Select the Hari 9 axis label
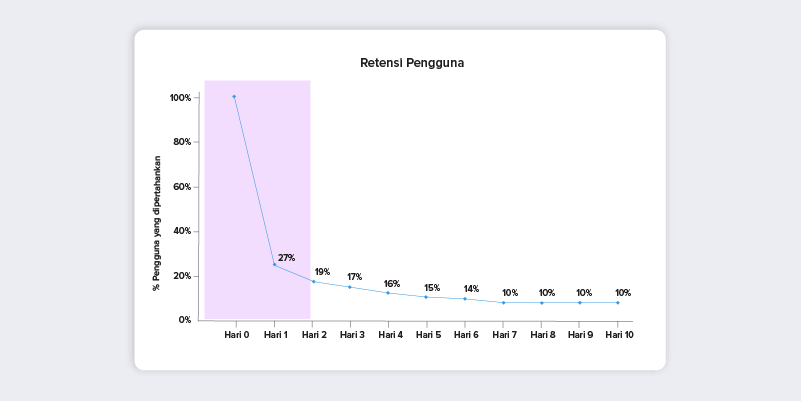This screenshot has height=401, width=801. [580, 335]
